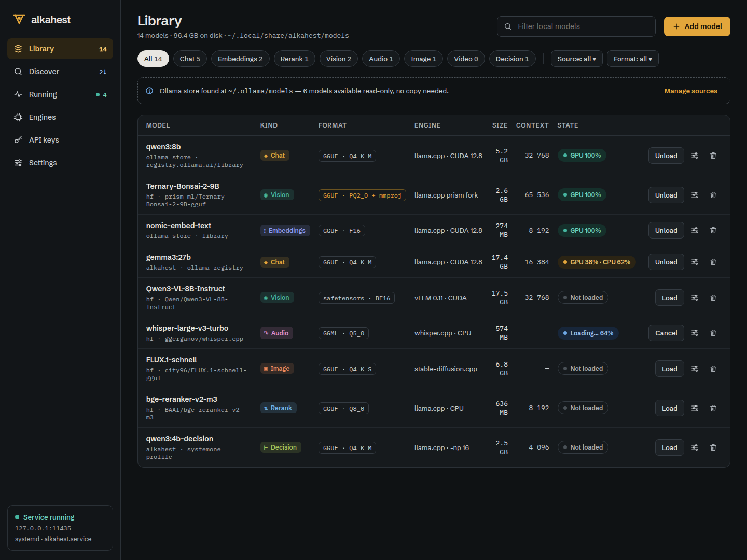The image size is (747, 560).
Task: Click GPU 38% · CPU 62% status badge
Action: pos(597,262)
